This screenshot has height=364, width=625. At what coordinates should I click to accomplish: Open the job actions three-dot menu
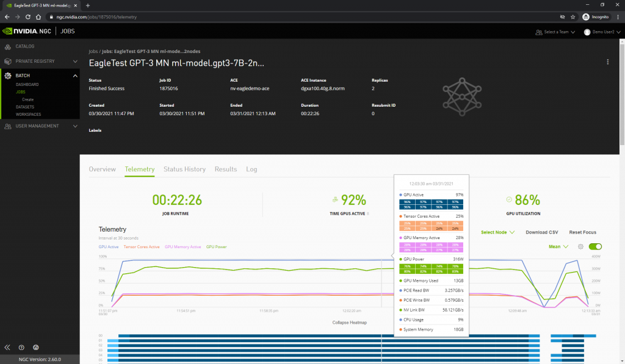(607, 62)
